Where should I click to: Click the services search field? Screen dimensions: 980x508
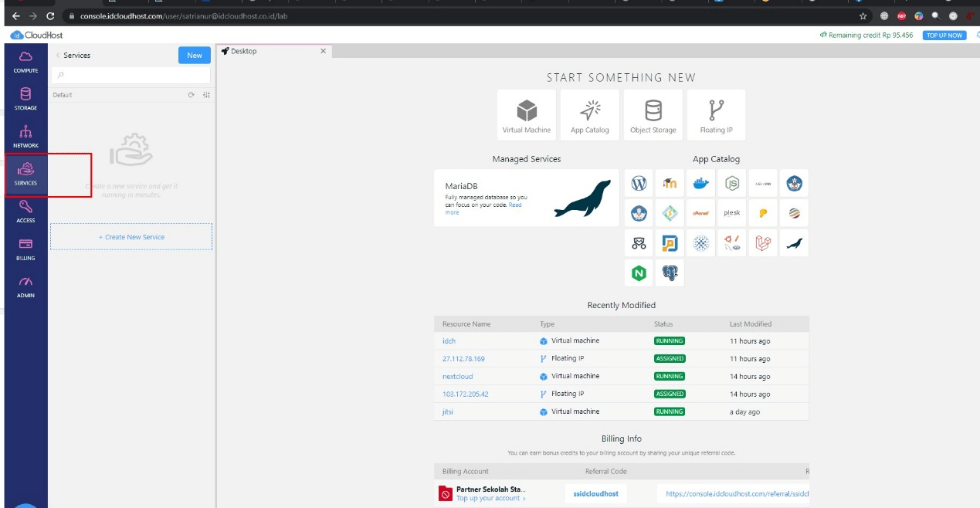point(131,75)
